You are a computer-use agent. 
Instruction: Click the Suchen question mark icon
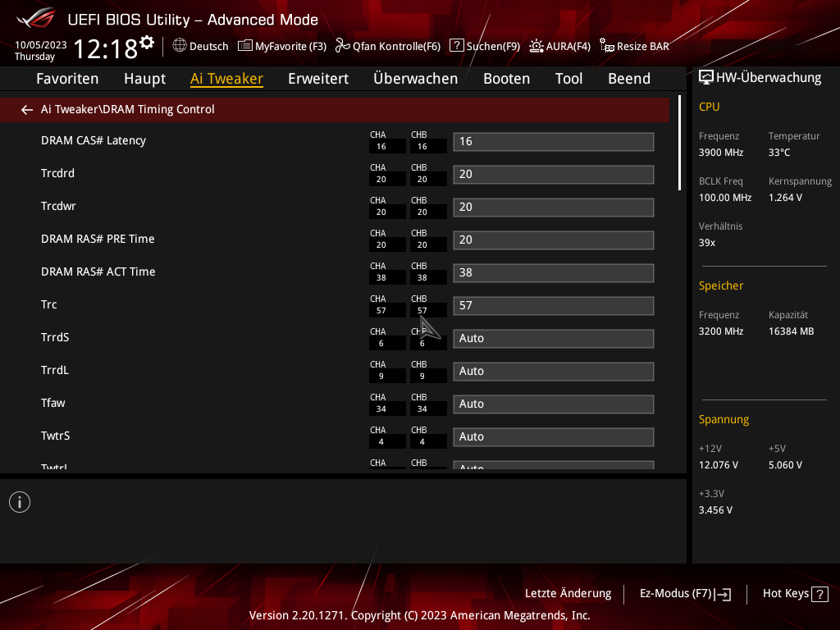(x=456, y=46)
